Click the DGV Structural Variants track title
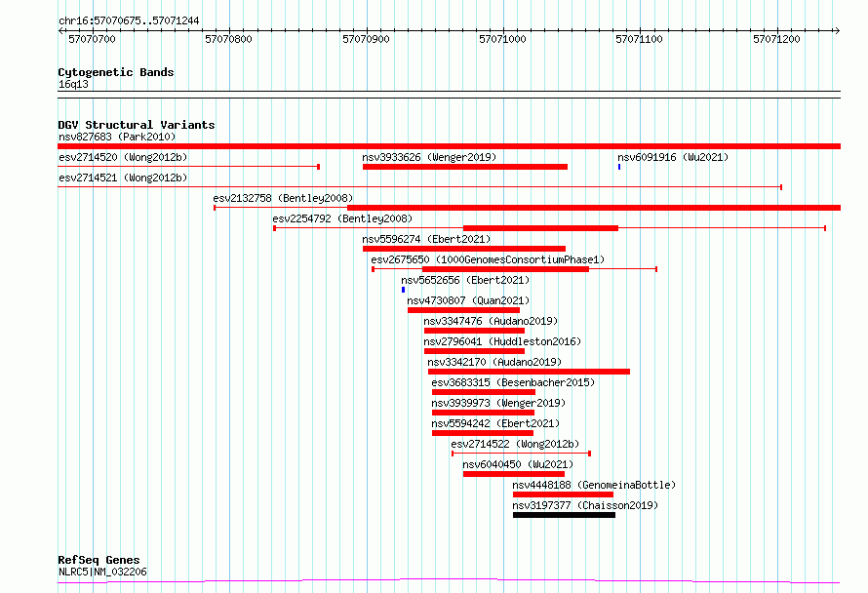 click(137, 125)
